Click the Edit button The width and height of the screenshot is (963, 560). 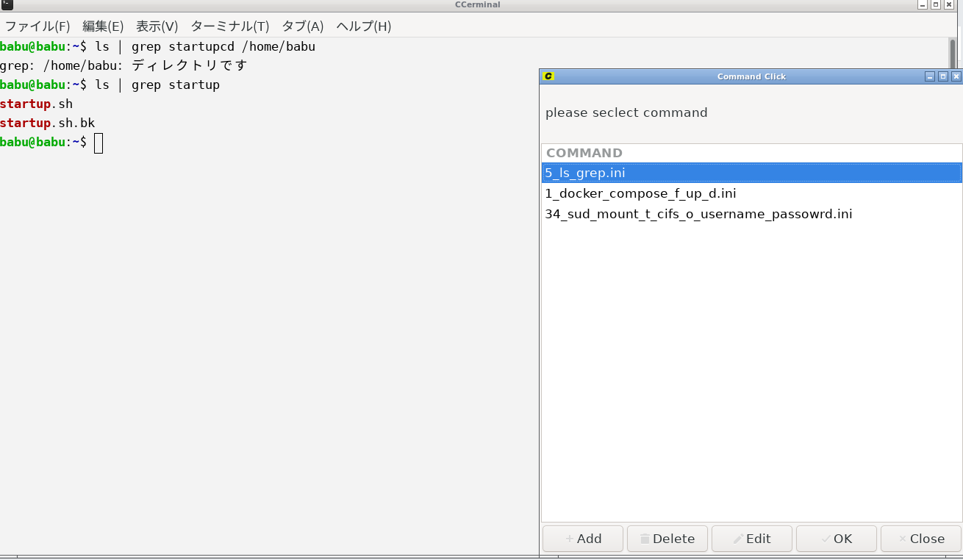[751, 539]
